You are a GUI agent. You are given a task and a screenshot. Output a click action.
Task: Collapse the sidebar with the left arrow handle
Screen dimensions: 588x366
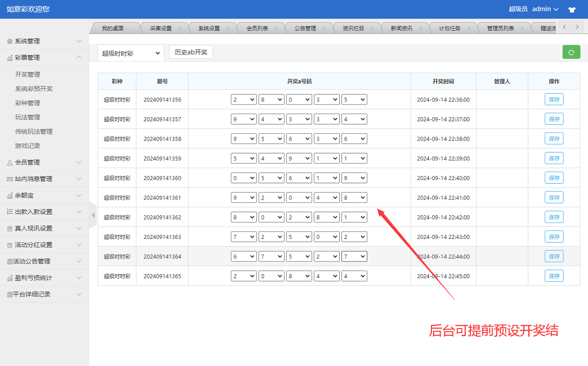[93, 215]
